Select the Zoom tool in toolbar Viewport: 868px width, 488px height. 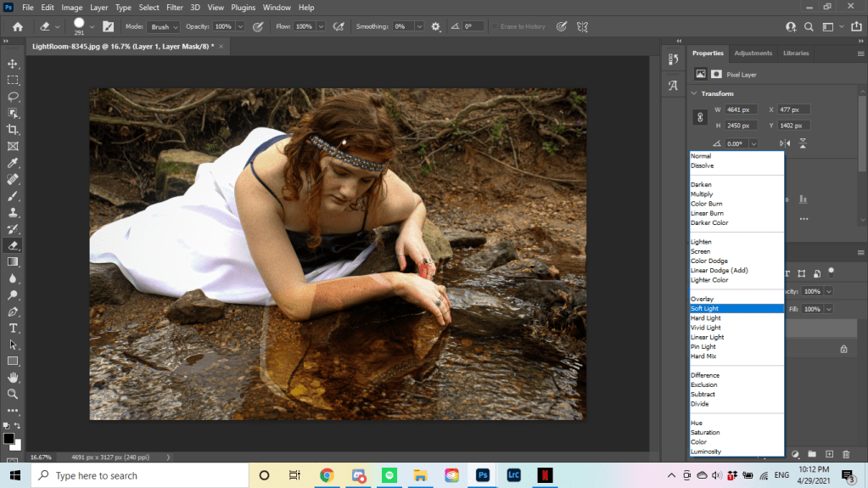13,395
